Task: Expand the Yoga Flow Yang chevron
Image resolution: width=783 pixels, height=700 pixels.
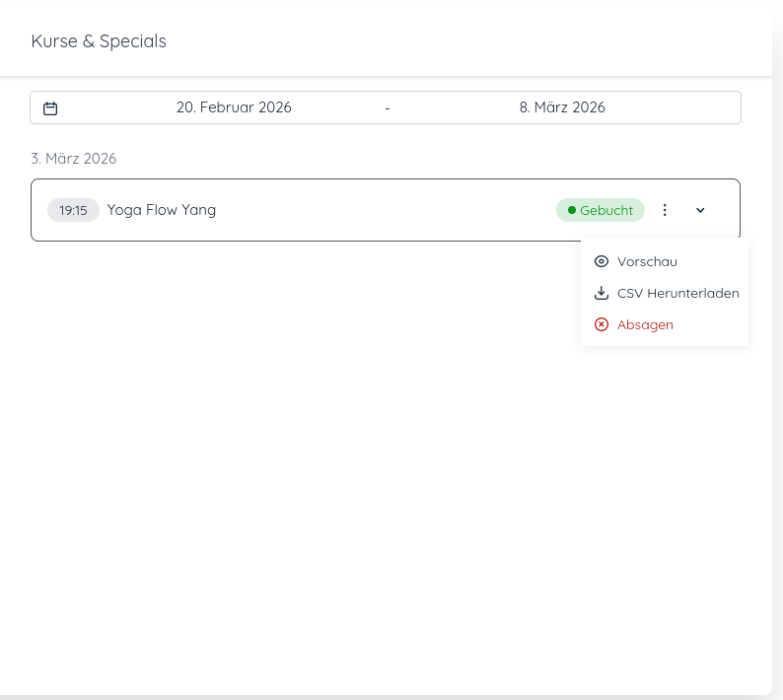Action: coord(700,210)
